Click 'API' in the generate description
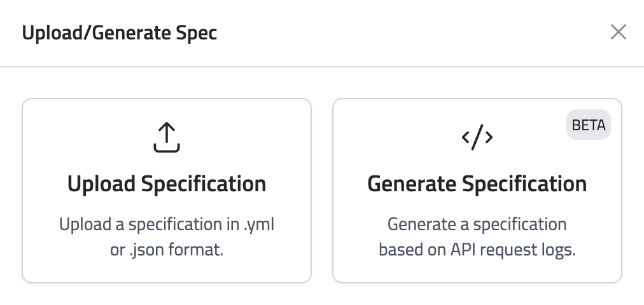The image size is (644, 305). (x=449, y=250)
